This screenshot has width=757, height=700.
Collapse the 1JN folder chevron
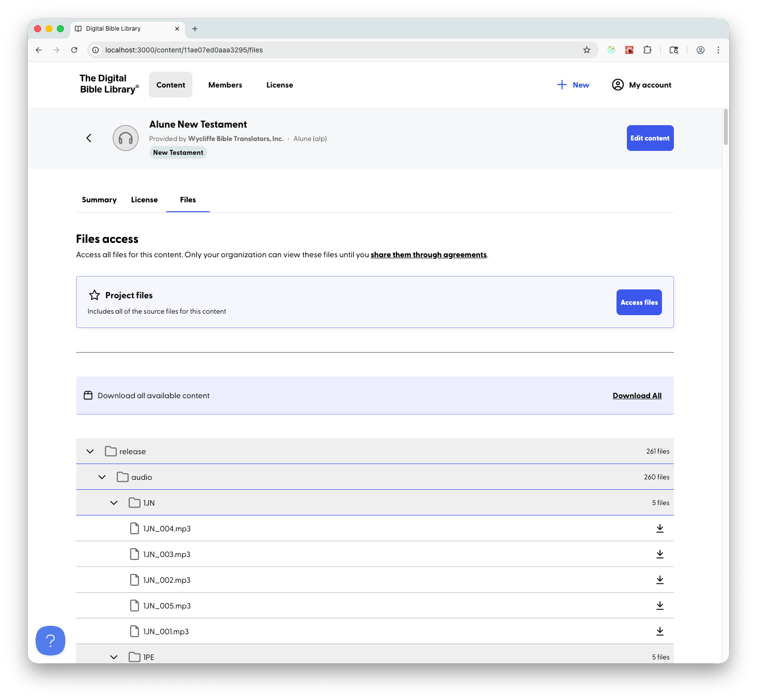[114, 503]
